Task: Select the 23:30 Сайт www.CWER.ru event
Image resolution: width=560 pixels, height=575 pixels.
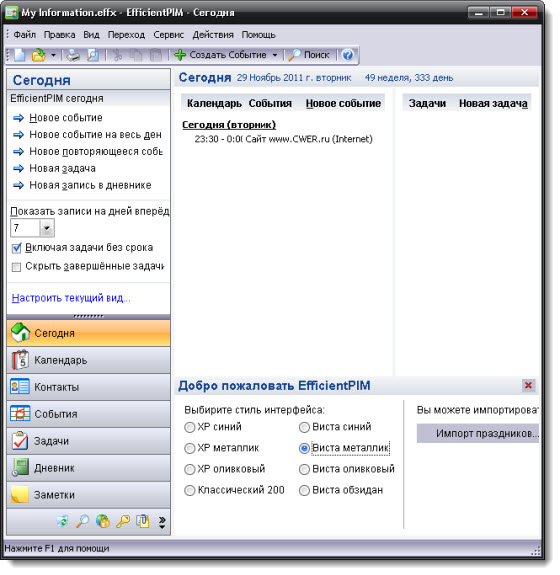Action: (283, 139)
